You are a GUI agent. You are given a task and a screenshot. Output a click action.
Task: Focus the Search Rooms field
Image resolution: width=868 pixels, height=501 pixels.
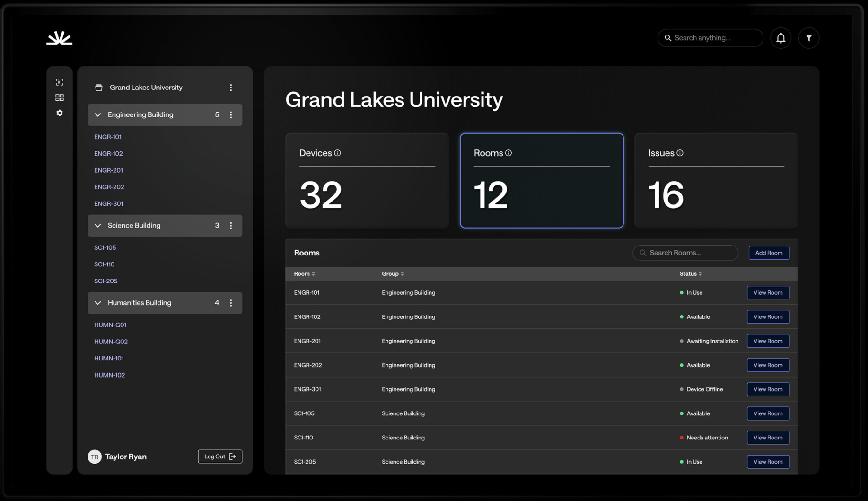click(685, 253)
